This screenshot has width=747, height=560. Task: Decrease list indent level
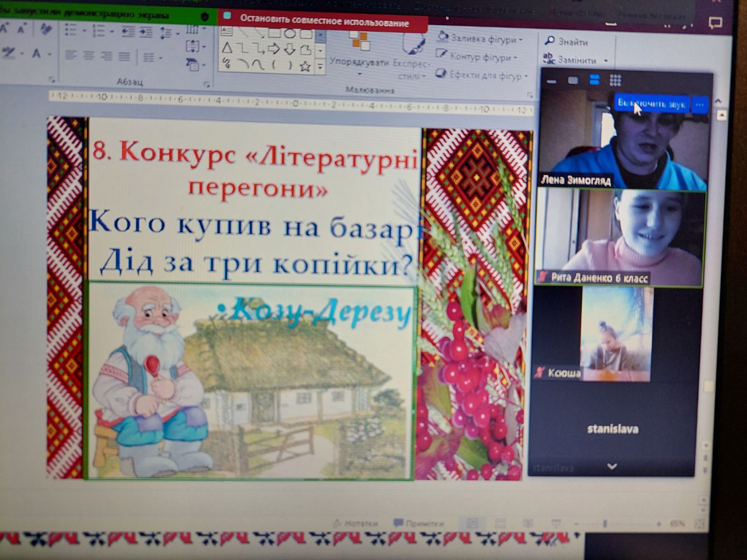[128, 32]
